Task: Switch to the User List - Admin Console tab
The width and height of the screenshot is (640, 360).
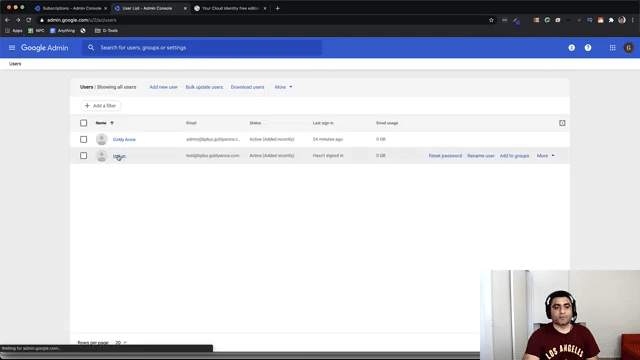Action: (147, 8)
